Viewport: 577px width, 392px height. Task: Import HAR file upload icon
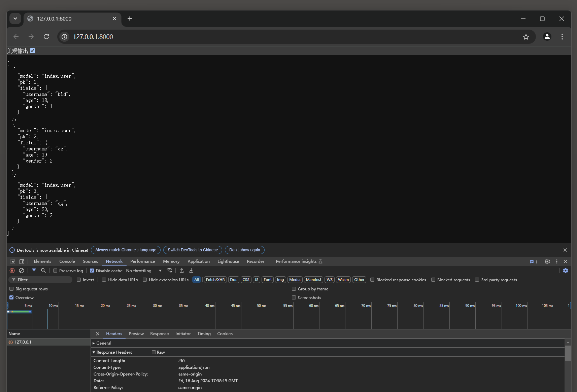[x=182, y=271]
